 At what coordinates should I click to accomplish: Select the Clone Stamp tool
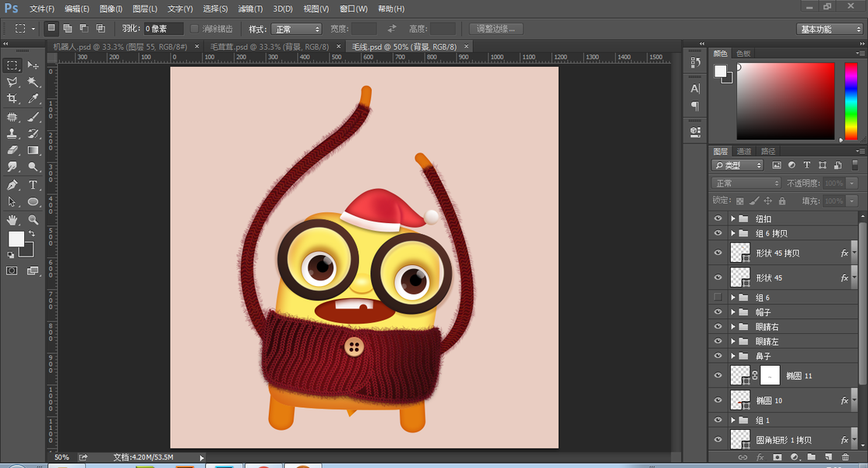tap(12, 133)
